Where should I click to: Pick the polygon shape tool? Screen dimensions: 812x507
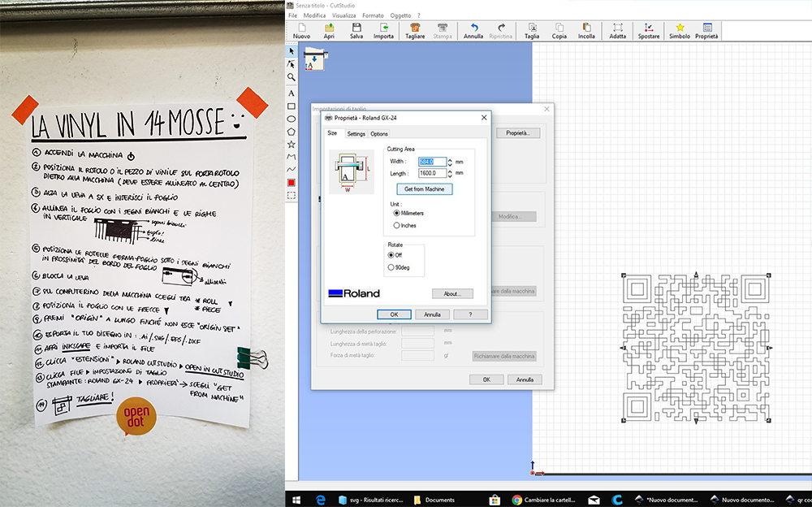(292, 132)
